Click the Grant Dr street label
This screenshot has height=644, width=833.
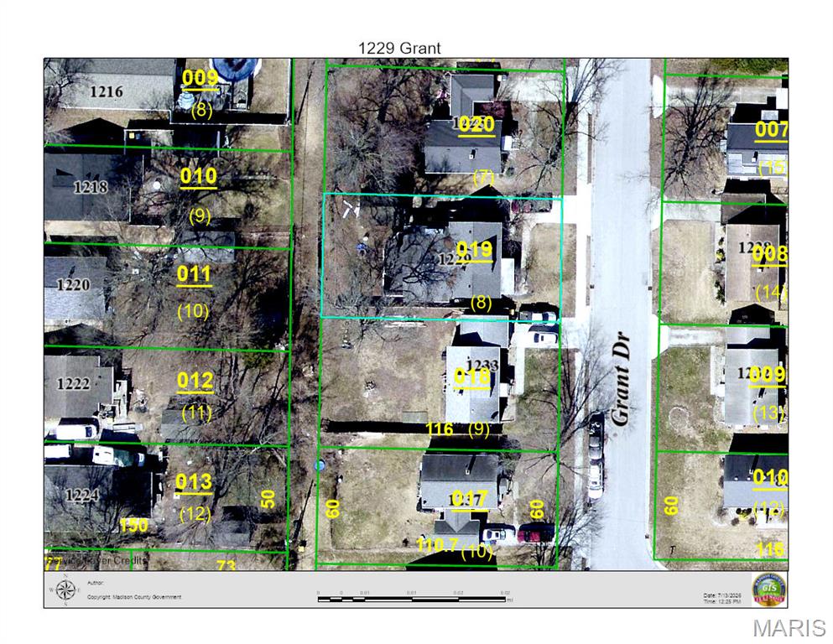pyautogui.click(x=621, y=378)
